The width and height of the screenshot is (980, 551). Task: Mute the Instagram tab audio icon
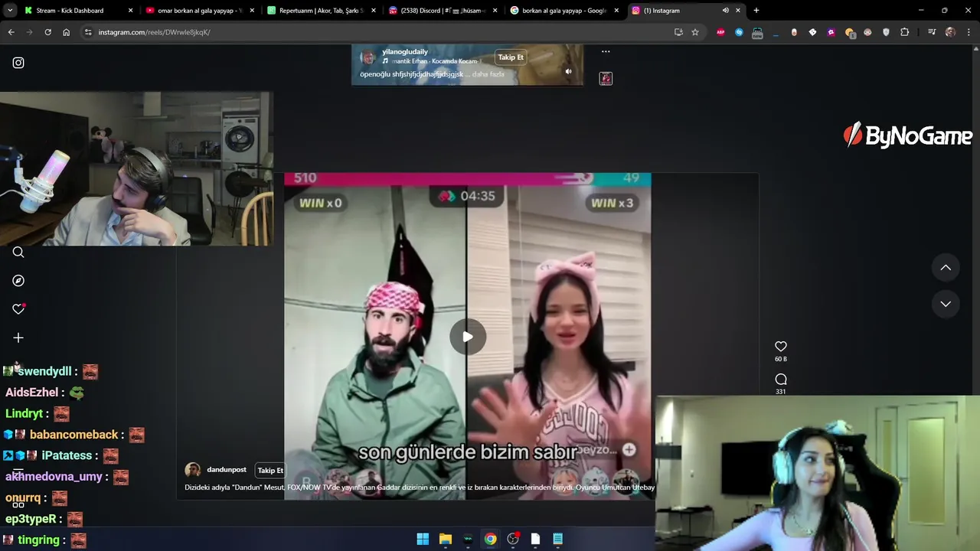725,11
